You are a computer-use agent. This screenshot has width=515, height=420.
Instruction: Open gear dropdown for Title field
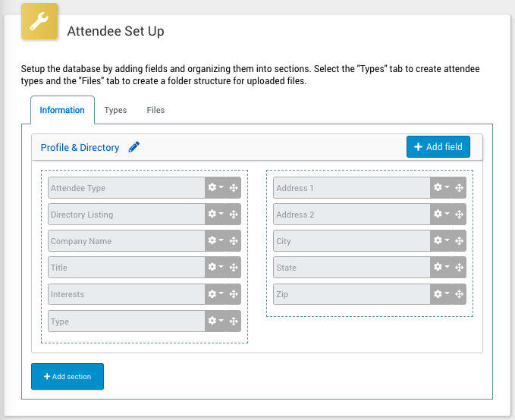215,268
